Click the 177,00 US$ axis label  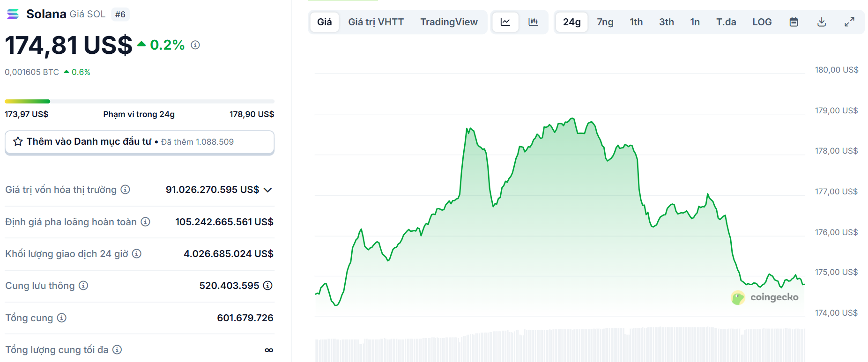pos(836,192)
